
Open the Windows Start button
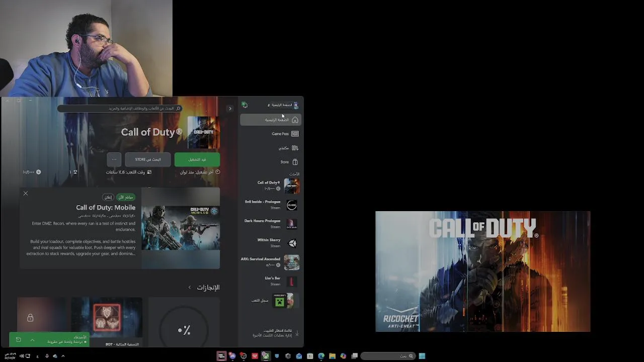[422, 356]
